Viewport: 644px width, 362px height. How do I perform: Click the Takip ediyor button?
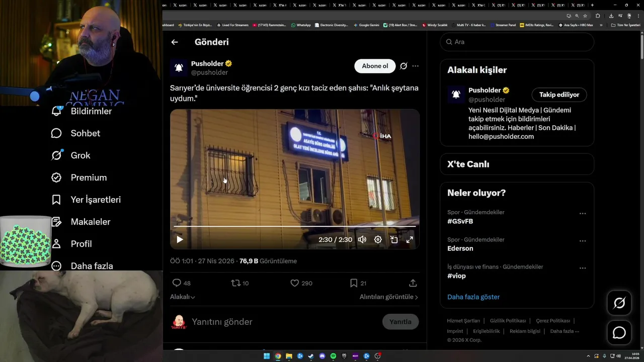click(x=559, y=95)
